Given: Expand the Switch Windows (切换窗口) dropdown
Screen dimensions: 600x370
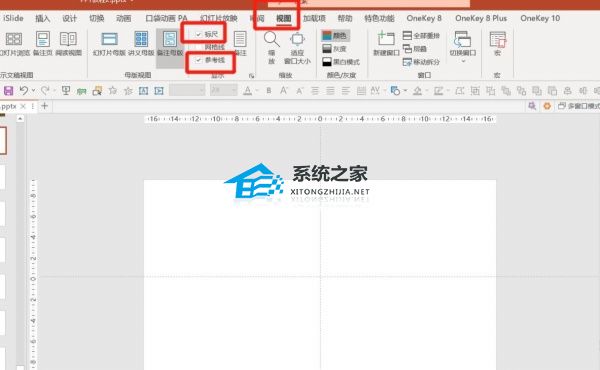Looking at the screenshot, I should [x=463, y=61].
